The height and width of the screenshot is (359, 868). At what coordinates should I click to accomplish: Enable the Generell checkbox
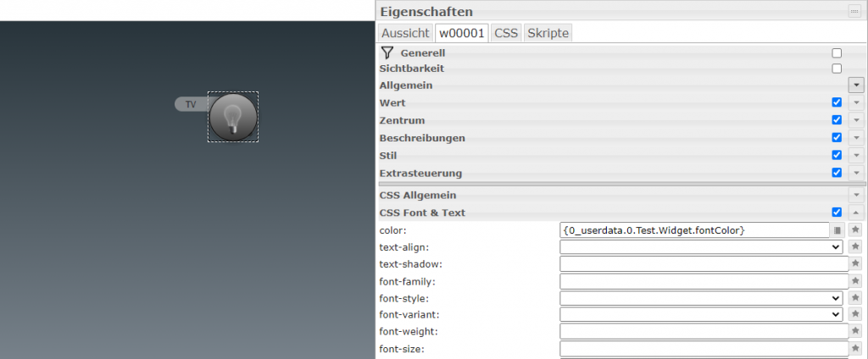[837, 52]
